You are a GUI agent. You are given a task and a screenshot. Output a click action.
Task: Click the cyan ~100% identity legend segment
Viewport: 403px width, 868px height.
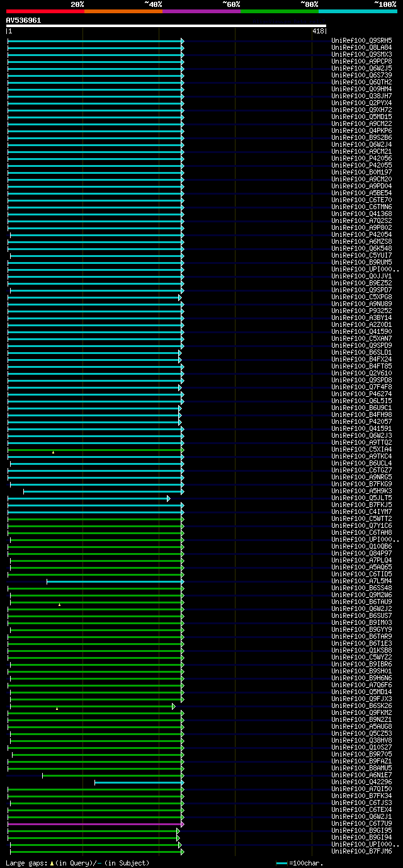(358, 11)
